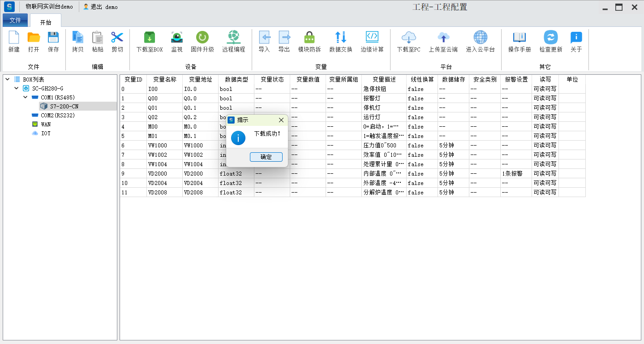Click the 下载至BOX download icon
The height and width of the screenshot is (344, 644).
pos(150,38)
